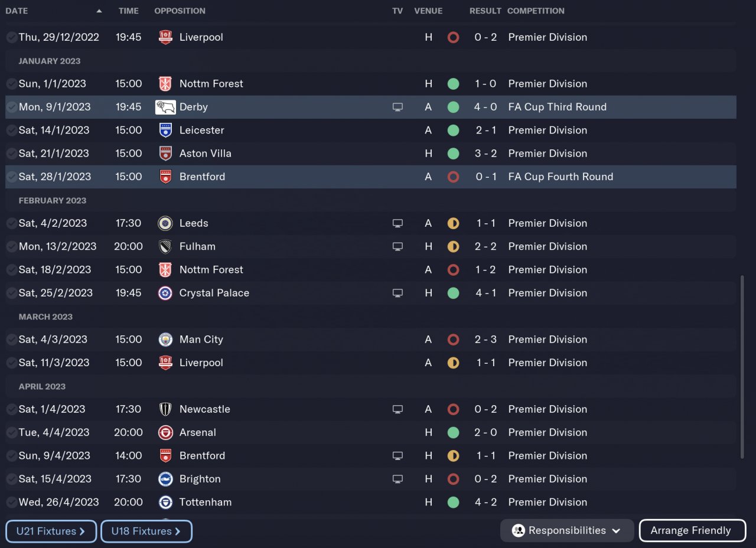Click the Arrange Friendly button
The width and height of the screenshot is (756, 548).
tap(692, 530)
